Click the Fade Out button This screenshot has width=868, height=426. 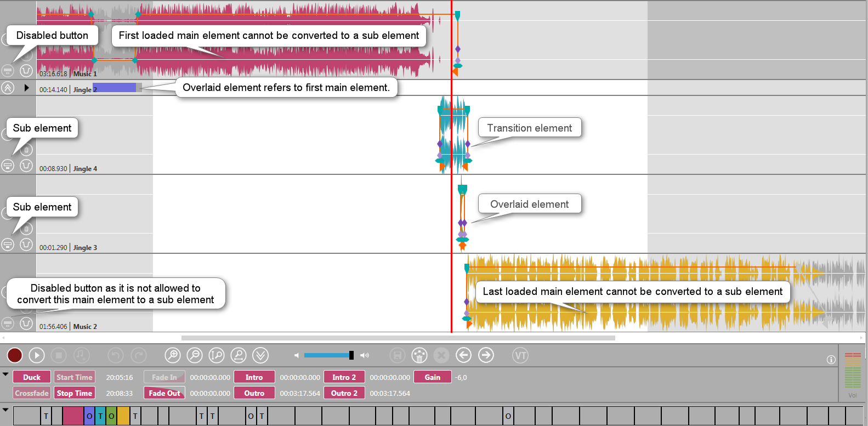click(x=164, y=393)
